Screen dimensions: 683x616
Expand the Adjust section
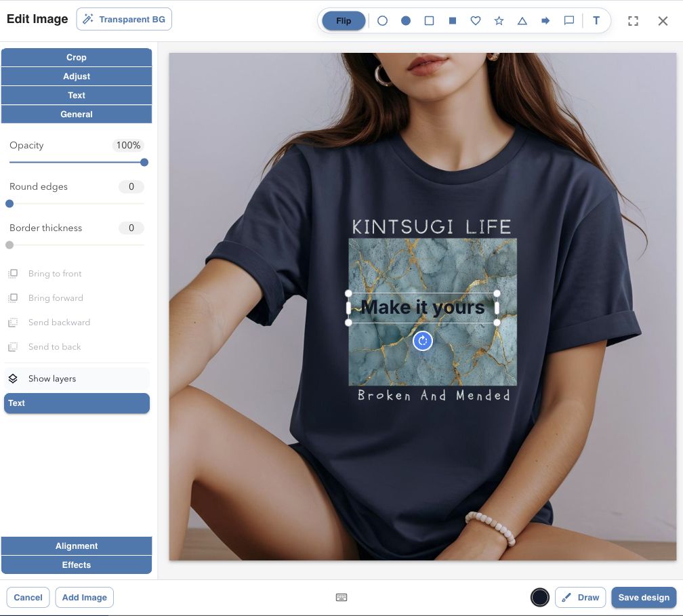click(x=77, y=76)
